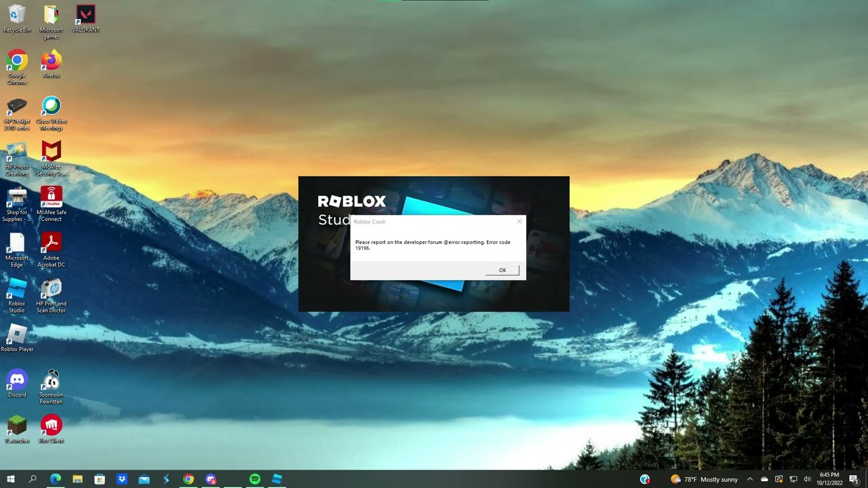Select the Adobe Acrobat DC shortcut
Image resolution: width=868 pixels, height=488 pixels.
pos(52,250)
